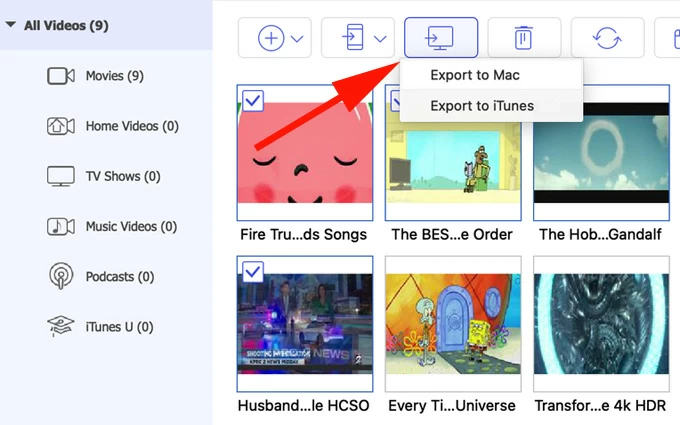Click The BES...e Order title text
Viewport: 680px width, 425px height.
[452, 235]
